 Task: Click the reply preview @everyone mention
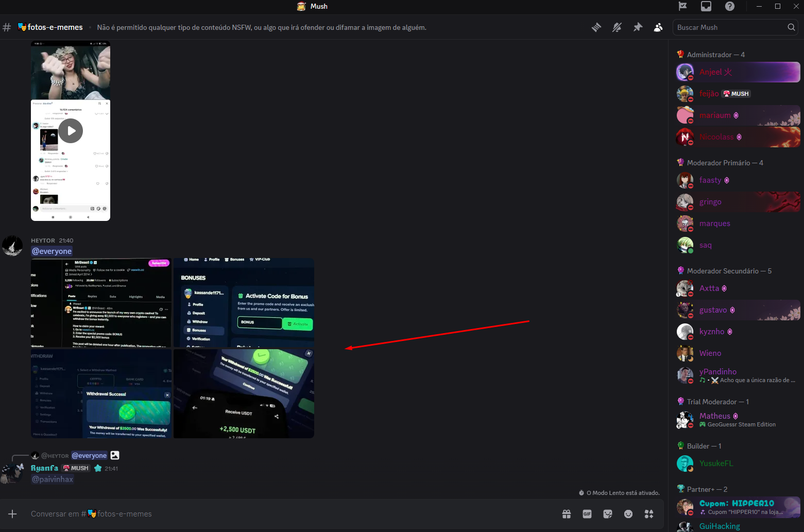(89, 456)
